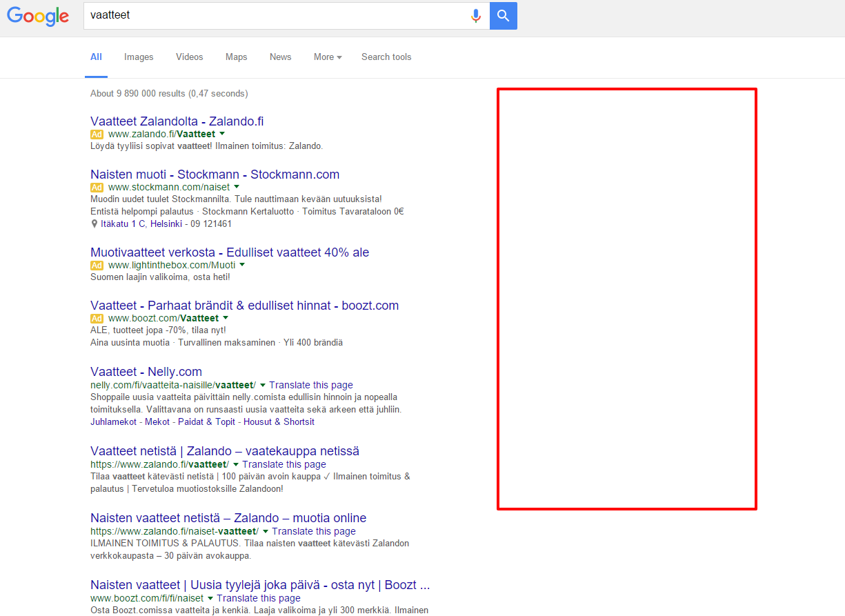Click Translate this page for Nelly.com result
Image resolution: width=845 pixels, height=616 pixels.
click(311, 385)
